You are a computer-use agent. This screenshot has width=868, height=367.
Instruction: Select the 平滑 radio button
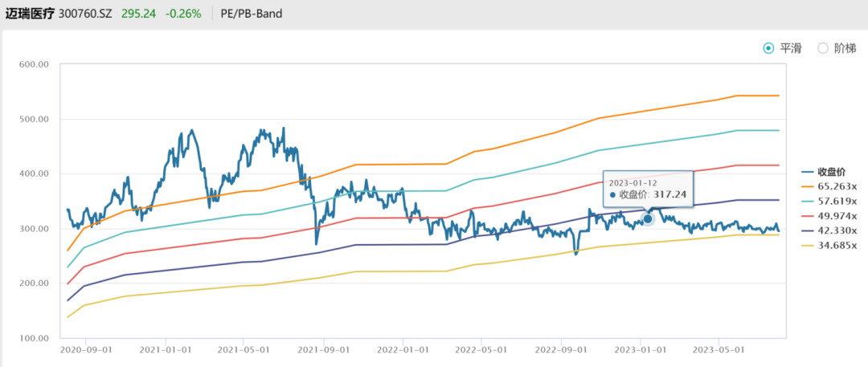tap(768, 48)
